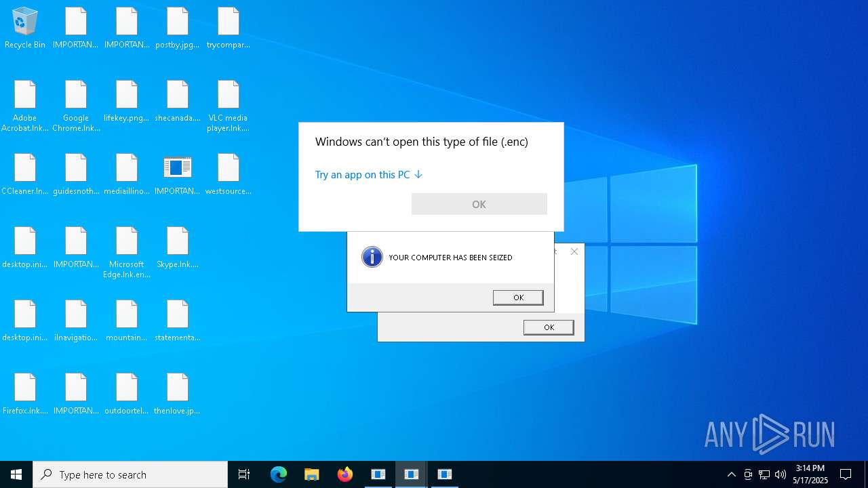
Task: Select the Adobe Acrobat.lnk desktop file
Action: pos(25,106)
